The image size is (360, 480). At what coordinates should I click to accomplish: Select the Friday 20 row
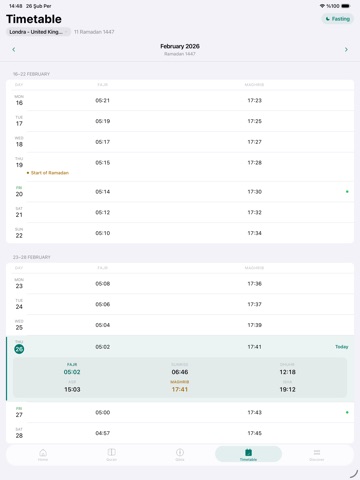(x=180, y=192)
